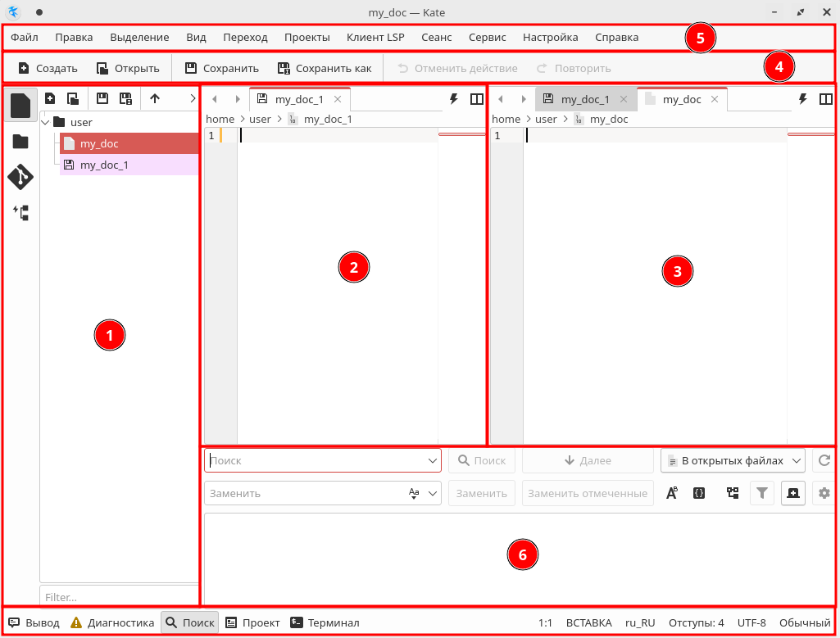Open the Терминал panel in bottom bar

tap(325, 622)
